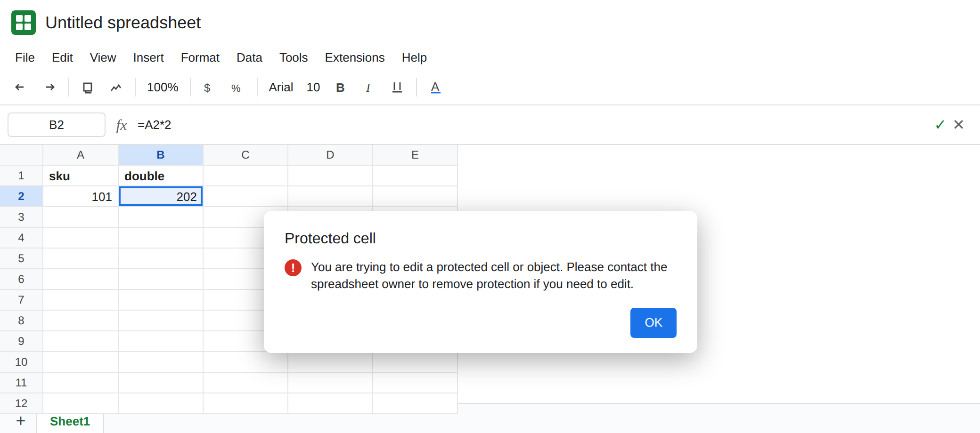
Task: Select row 5 header
Action: (21, 258)
